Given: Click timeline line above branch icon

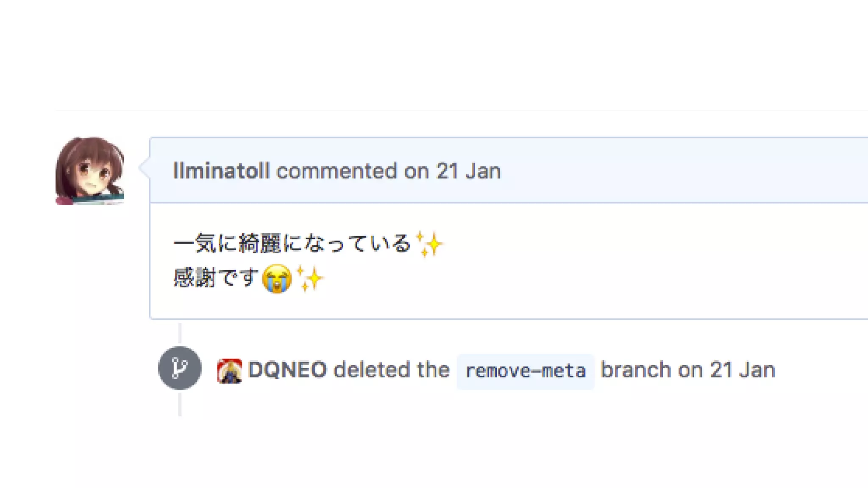Looking at the screenshot, I should click(x=180, y=333).
